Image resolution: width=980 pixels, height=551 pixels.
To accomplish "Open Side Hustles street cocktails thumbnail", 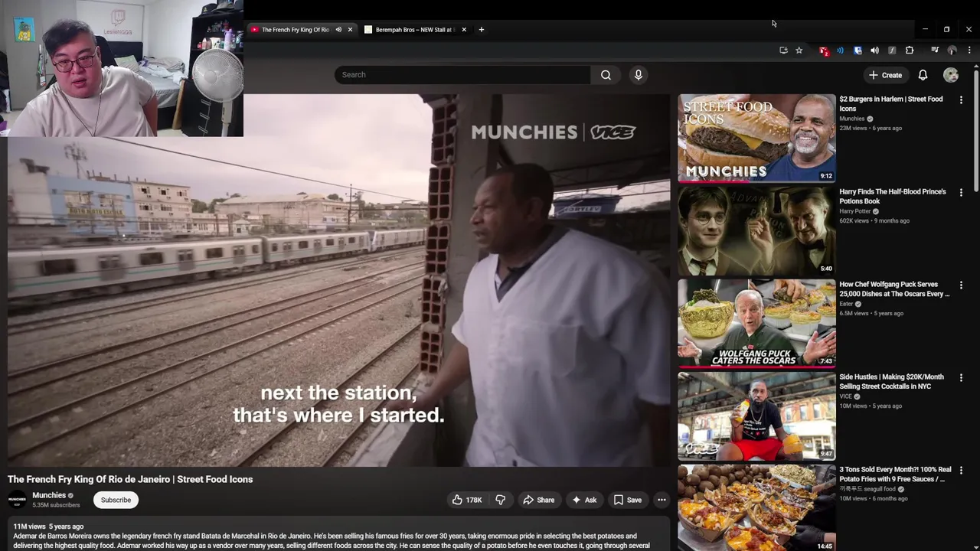I will [x=756, y=416].
